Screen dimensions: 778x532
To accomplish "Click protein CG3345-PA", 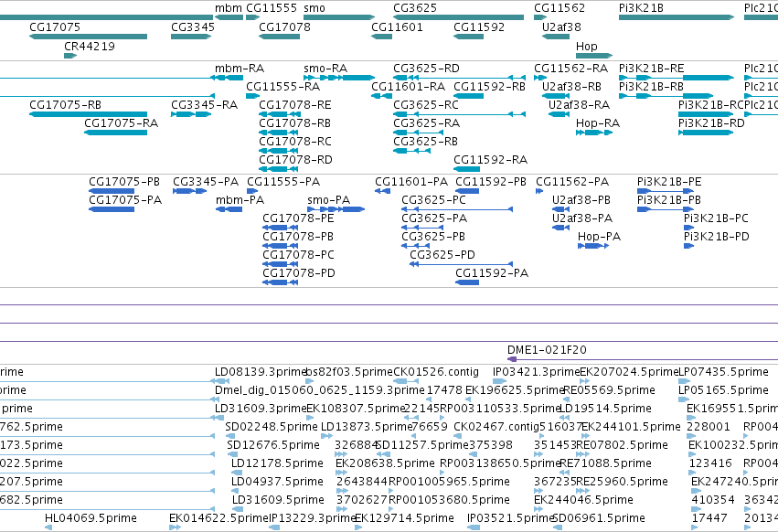I will click(x=189, y=191).
